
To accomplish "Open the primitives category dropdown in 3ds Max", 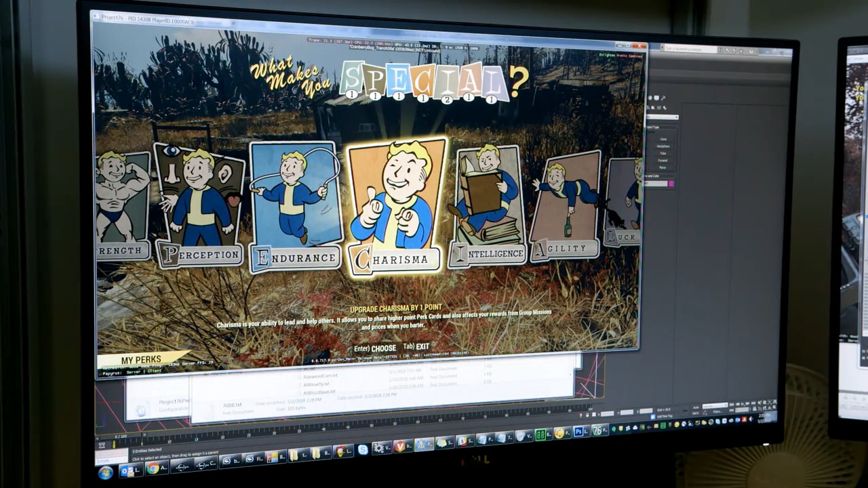I will click(662, 117).
